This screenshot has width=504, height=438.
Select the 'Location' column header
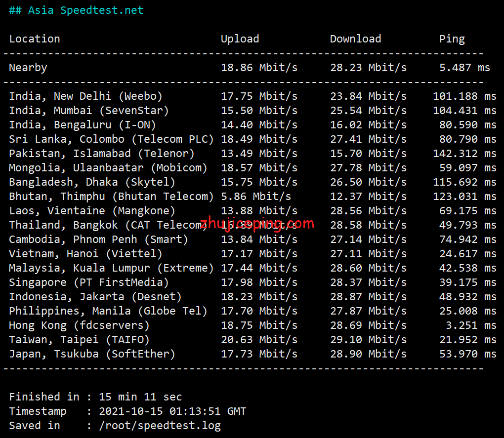pyautogui.click(x=35, y=39)
